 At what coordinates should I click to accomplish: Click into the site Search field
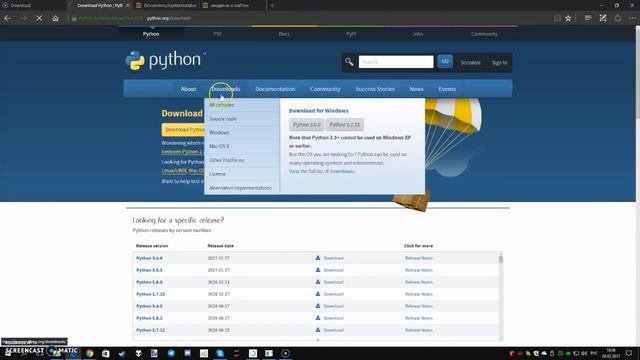(x=396, y=62)
